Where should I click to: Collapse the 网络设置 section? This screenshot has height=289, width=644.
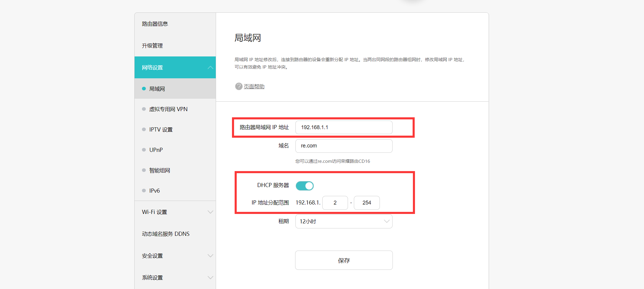coord(175,67)
